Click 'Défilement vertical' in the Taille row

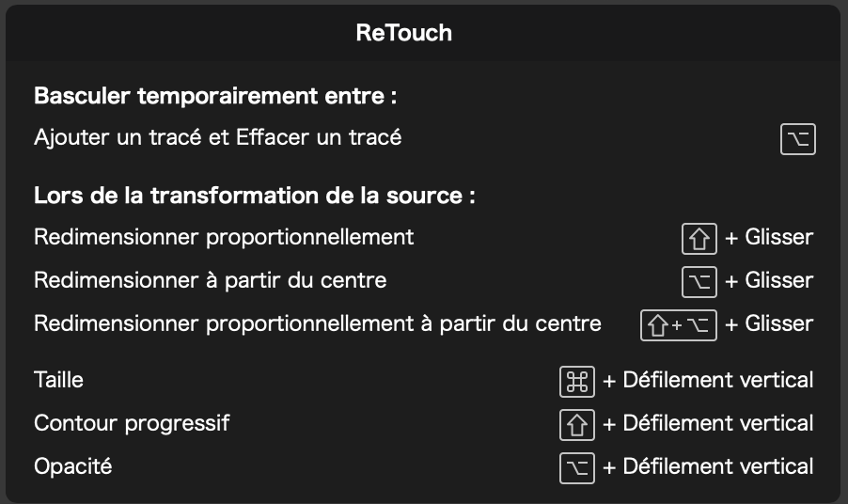click(717, 381)
